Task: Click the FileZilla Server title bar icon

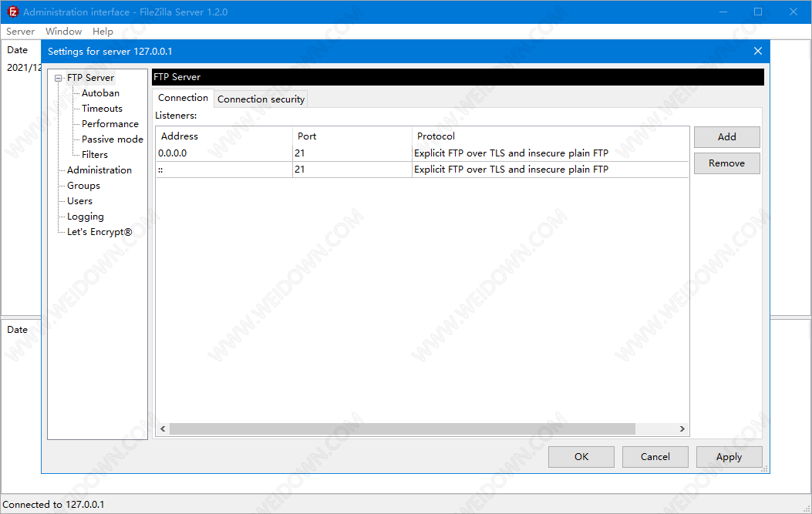Action: click(x=12, y=12)
